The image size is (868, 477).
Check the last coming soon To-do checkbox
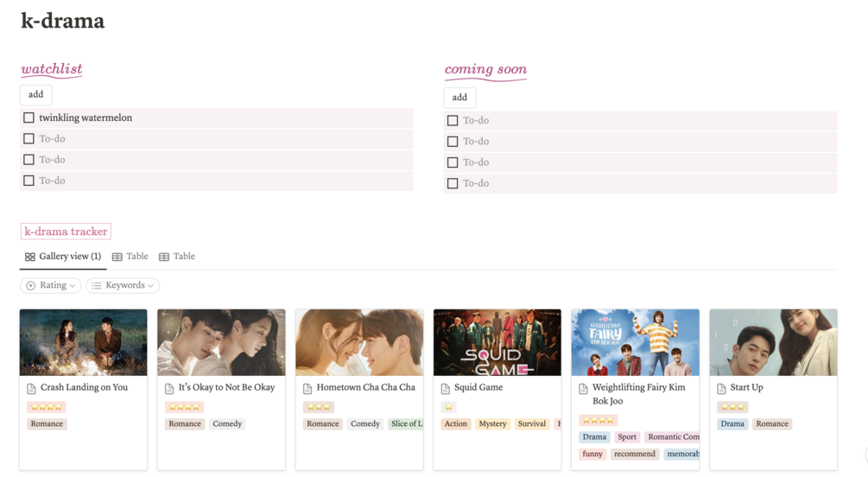(x=453, y=183)
